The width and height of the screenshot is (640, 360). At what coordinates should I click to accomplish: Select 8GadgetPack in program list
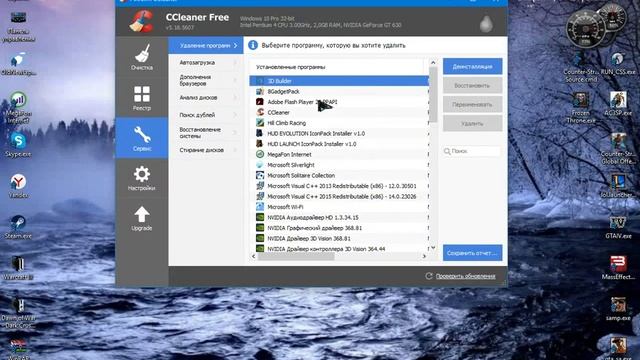[339, 91]
